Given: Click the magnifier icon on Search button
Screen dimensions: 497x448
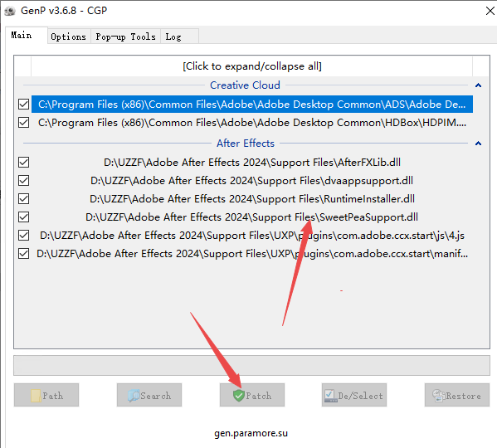Looking at the screenshot, I should tap(134, 396).
